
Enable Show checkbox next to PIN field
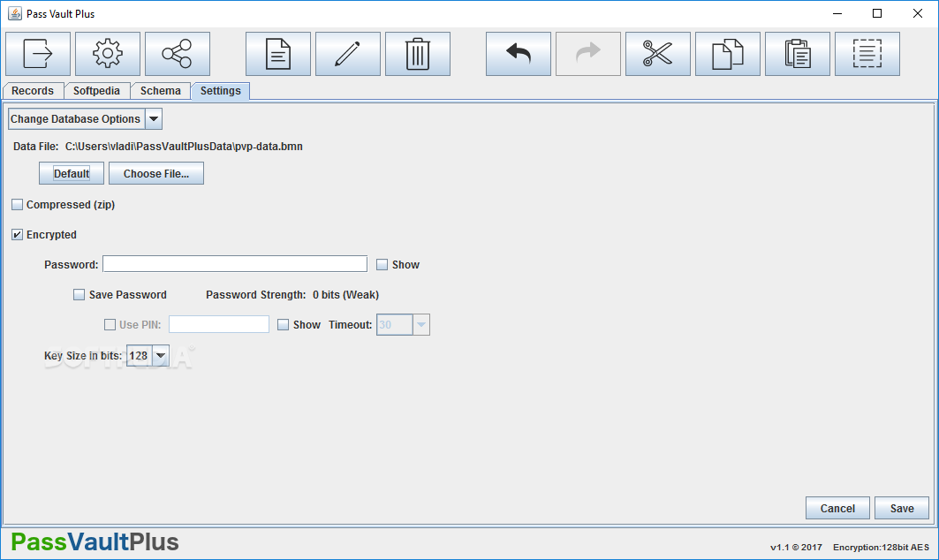coord(284,325)
